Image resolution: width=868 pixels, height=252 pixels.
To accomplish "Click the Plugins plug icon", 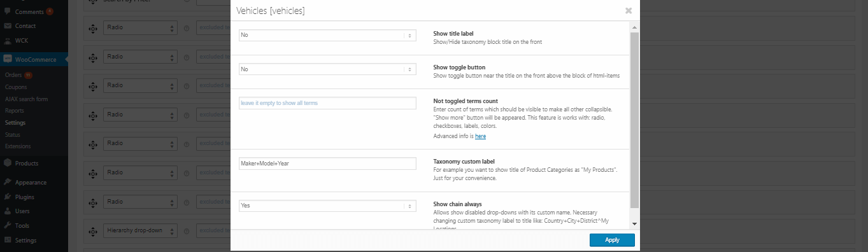I will click(x=8, y=197).
